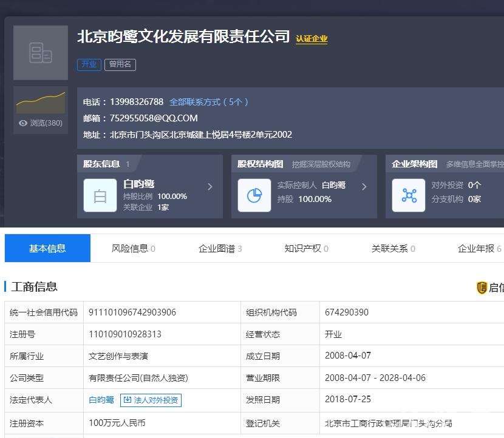504x438 pixels.
Task: Select the 知识产权 tab
Action: point(306,249)
